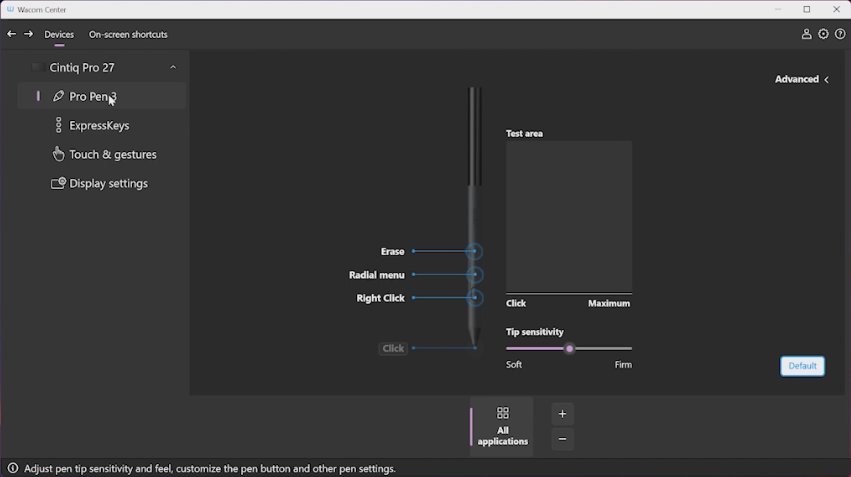Screen dimensions: 851x477
Task: Click the "Click" pressure label under Test area
Action: (x=516, y=303)
